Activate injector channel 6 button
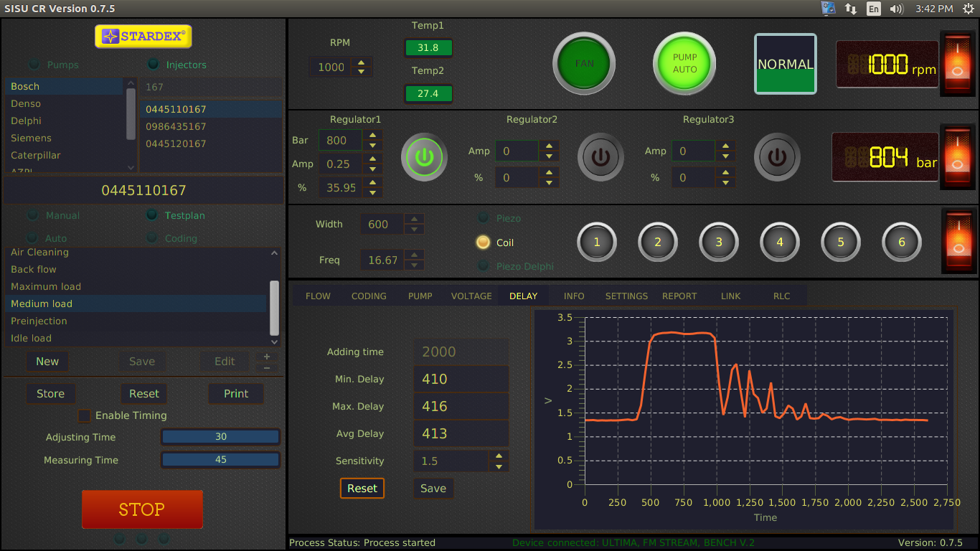Screen dimensions: 980x551 (x=902, y=242)
